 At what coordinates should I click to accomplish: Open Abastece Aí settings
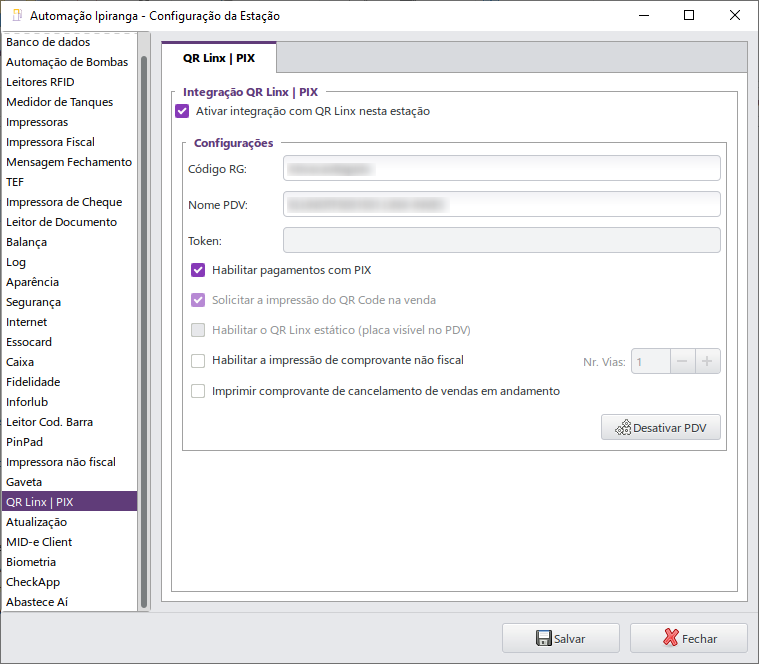coord(69,602)
